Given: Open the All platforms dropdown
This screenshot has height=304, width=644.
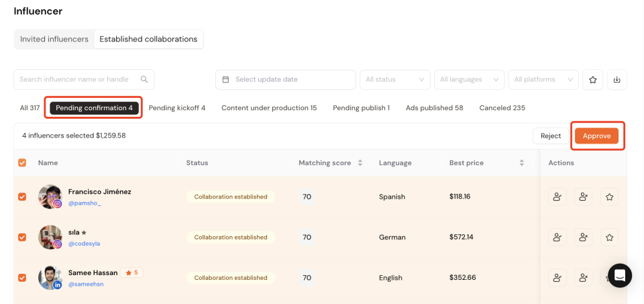Looking at the screenshot, I should (543, 79).
